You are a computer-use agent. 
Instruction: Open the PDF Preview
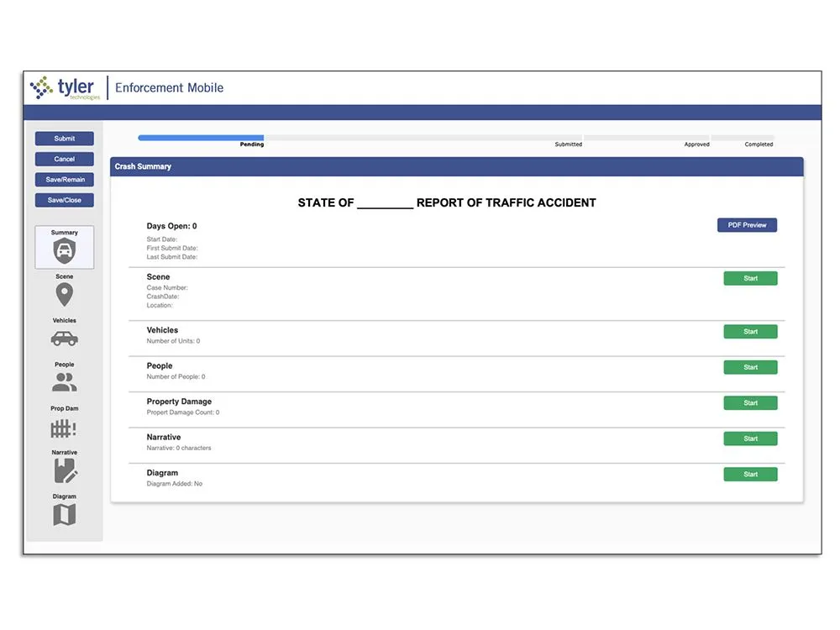[x=747, y=224]
